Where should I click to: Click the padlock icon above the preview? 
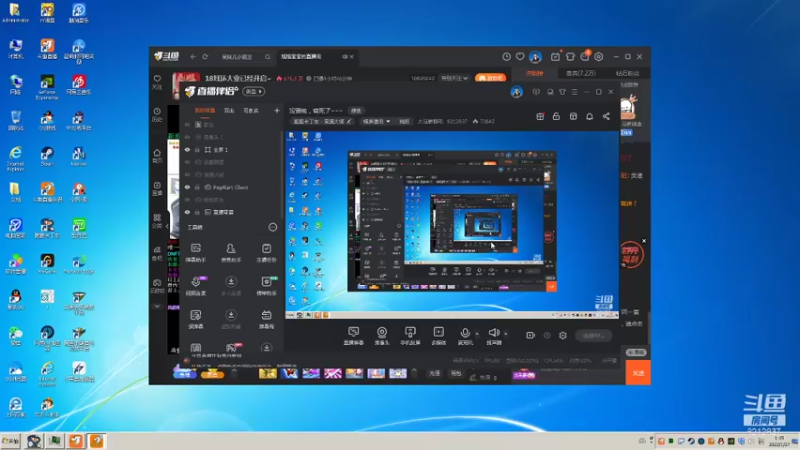[x=556, y=116]
